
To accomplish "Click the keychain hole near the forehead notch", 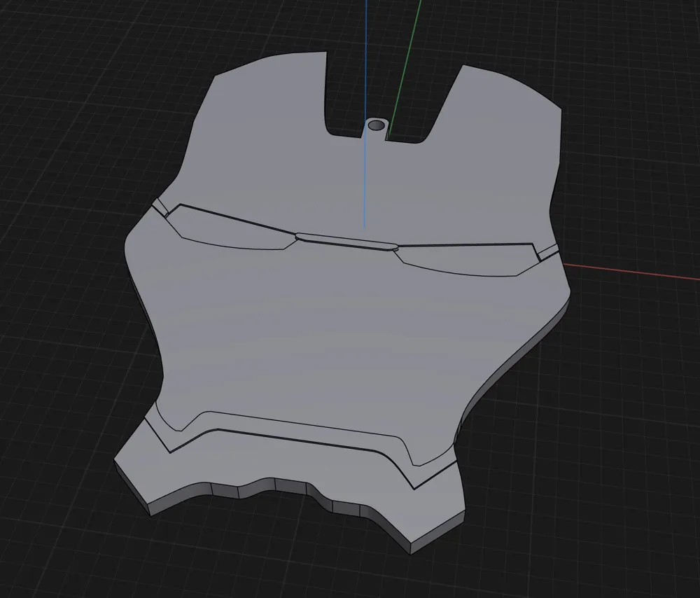I will [x=378, y=124].
